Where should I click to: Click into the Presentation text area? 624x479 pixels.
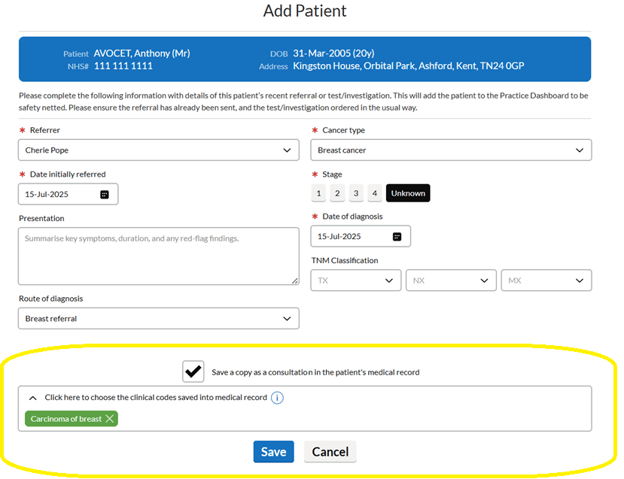158,256
